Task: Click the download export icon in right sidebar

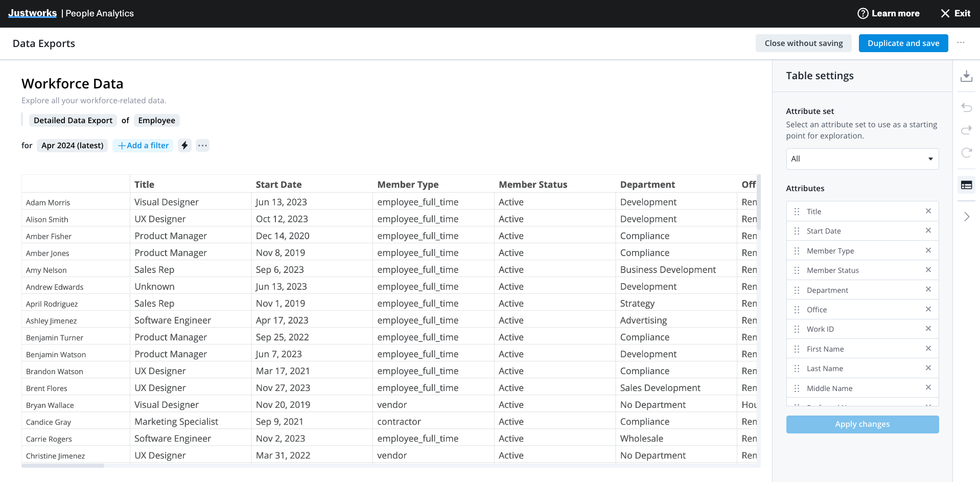Action: [967, 76]
